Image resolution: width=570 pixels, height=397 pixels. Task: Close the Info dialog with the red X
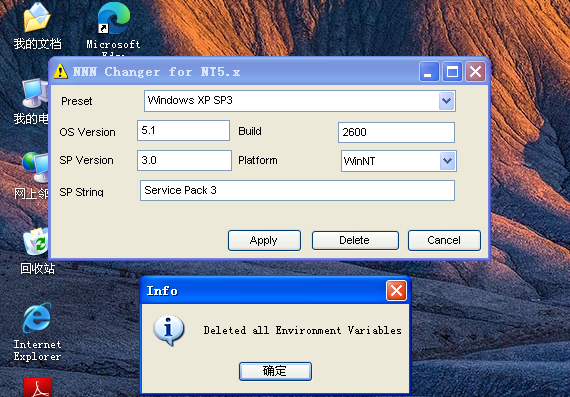396,290
